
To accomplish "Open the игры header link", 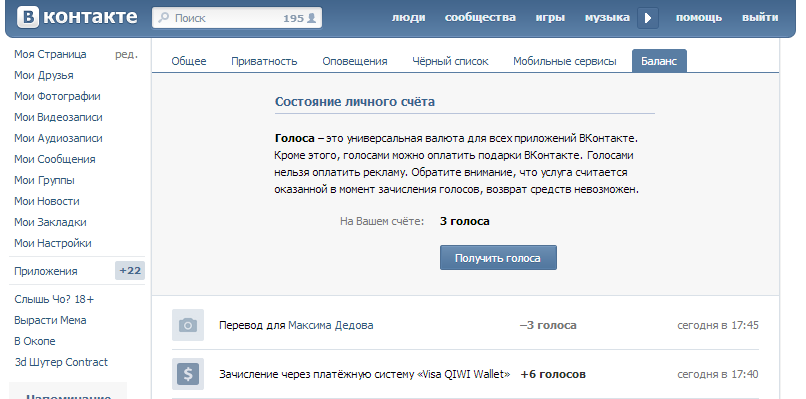I will 550,17.
